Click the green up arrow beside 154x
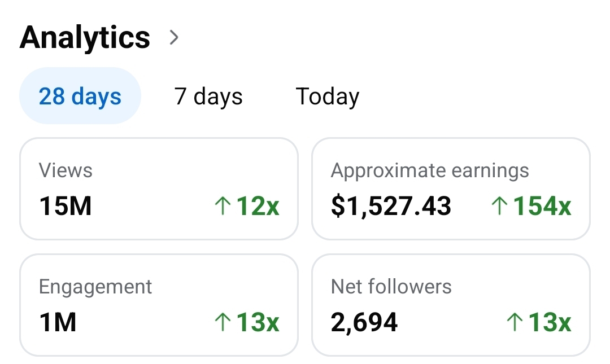 click(499, 207)
